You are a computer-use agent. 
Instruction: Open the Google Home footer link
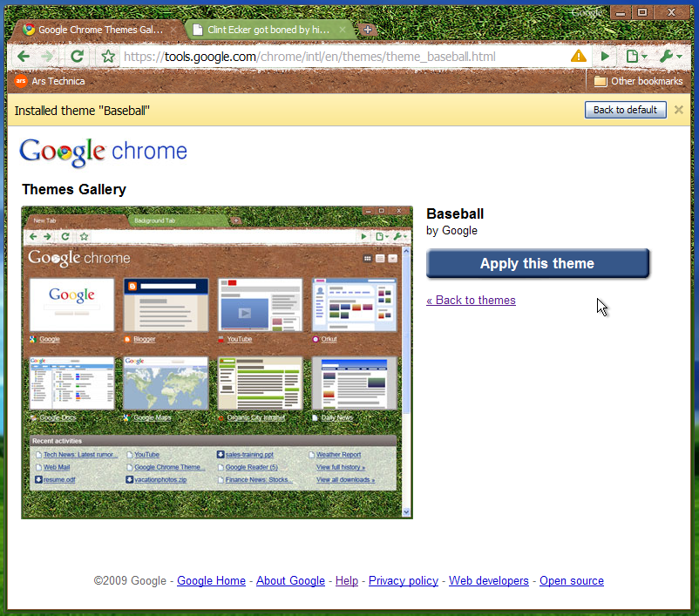tap(211, 581)
